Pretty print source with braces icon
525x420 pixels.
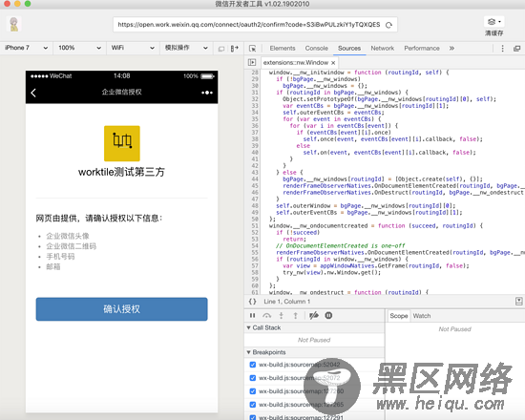252,301
